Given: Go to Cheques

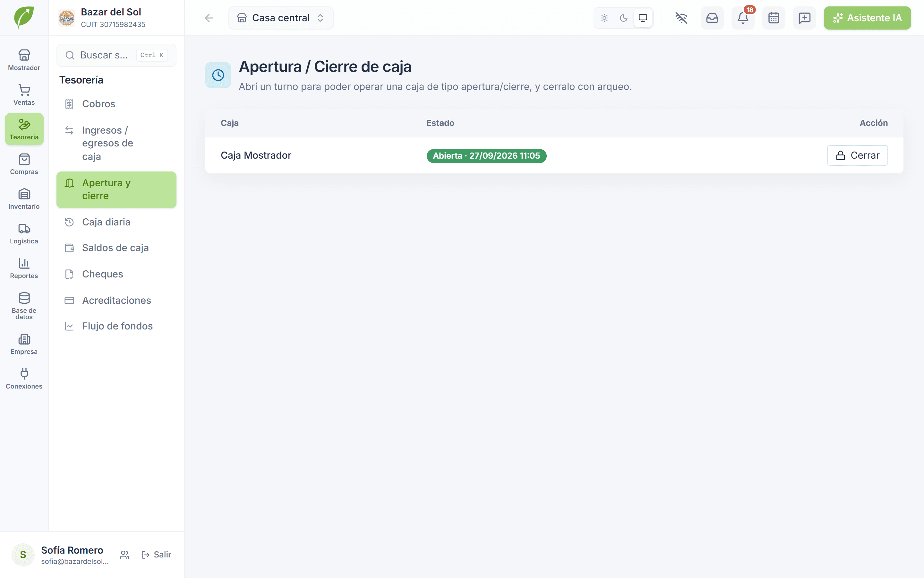Looking at the screenshot, I should [116, 274].
